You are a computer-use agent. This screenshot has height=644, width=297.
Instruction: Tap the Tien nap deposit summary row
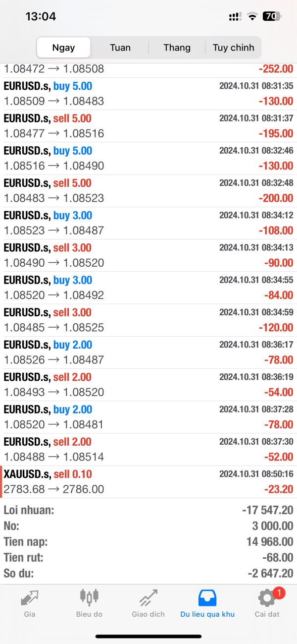click(148, 542)
